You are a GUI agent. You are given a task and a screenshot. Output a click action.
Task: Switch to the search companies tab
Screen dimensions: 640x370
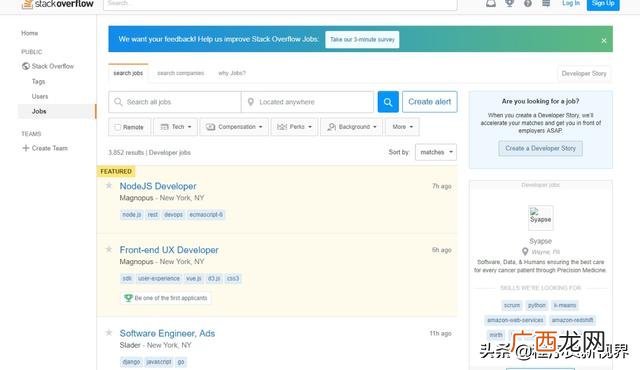pos(180,73)
